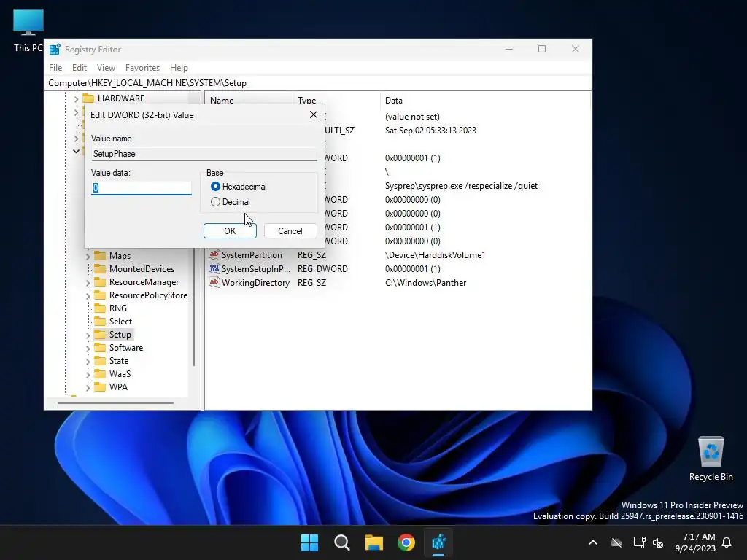747x560 pixels.
Task: Open taskbar Search
Action: coord(342,542)
